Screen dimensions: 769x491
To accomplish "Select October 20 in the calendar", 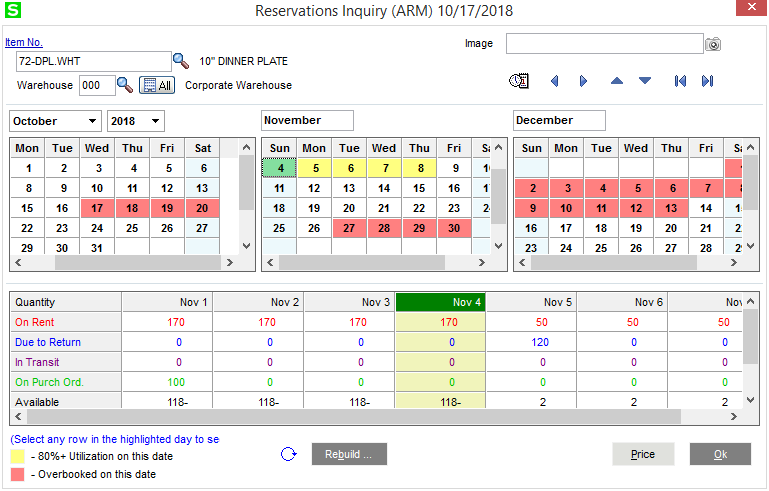I will point(203,208).
